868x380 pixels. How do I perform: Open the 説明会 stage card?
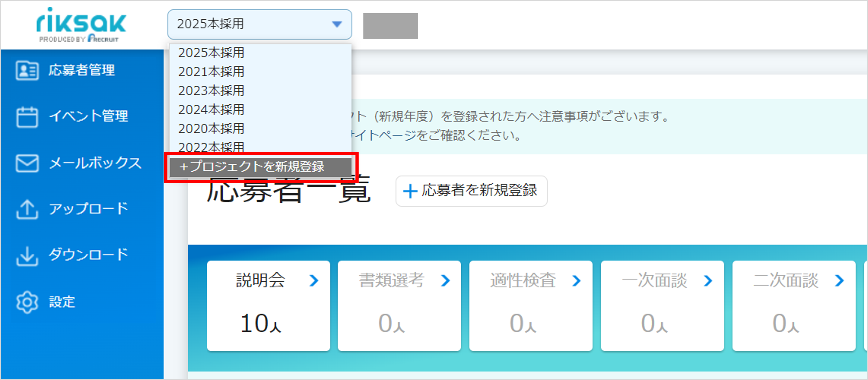pos(268,306)
